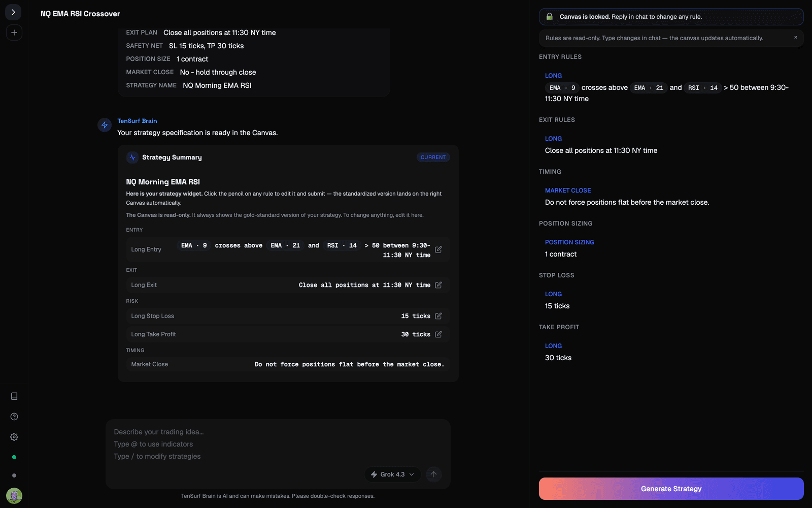Click POSITION SIZING blue label in canvas
Image resolution: width=812 pixels, height=508 pixels.
coord(569,242)
